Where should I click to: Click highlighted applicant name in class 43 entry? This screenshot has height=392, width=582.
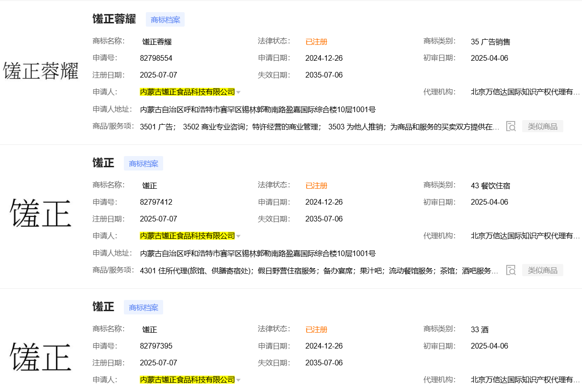[187, 236]
